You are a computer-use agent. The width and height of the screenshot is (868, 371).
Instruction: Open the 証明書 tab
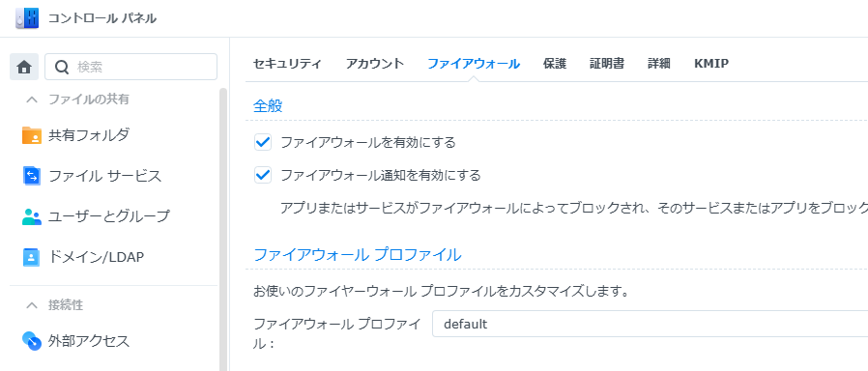607,64
